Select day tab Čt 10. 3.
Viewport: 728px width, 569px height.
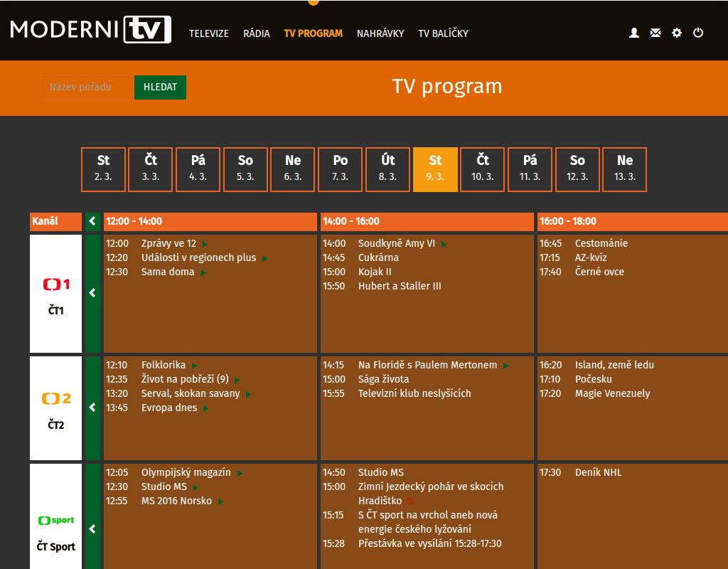(483, 169)
